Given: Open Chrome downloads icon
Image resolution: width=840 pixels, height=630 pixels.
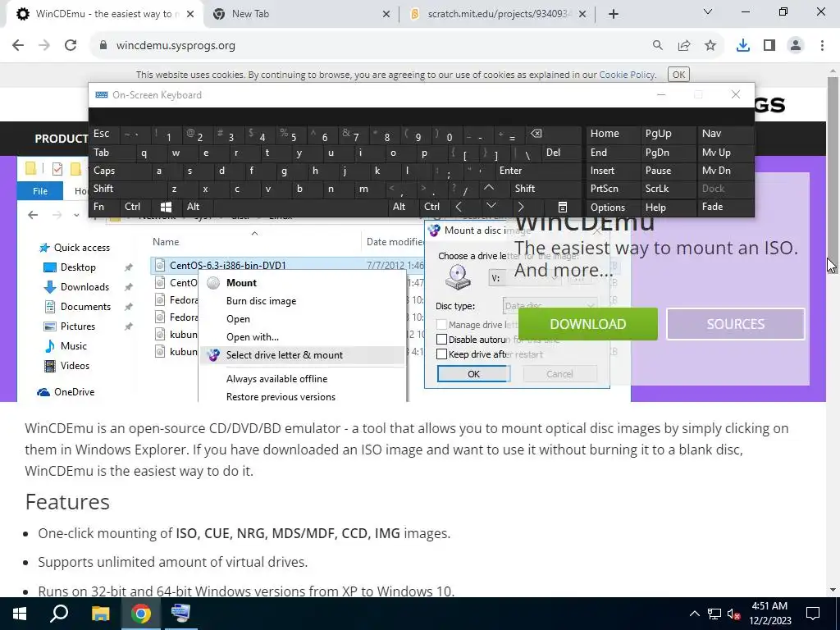Looking at the screenshot, I should click(743, 46).
